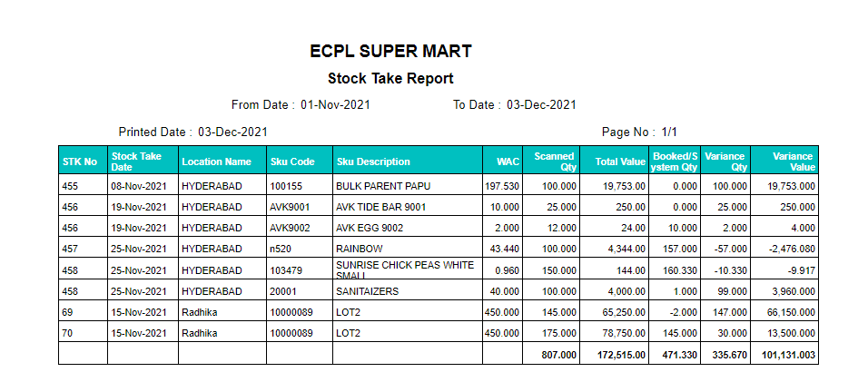Image resolution: width=868 pixels, height=372 pixels.
Task: Select the SANITAIZERS description cell
Action: point(408,291)
